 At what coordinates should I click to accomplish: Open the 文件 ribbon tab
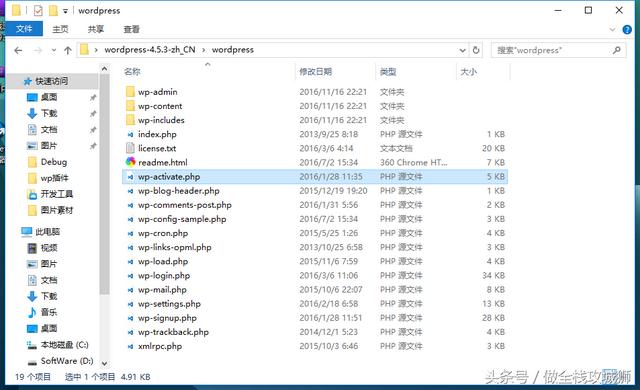24,29
